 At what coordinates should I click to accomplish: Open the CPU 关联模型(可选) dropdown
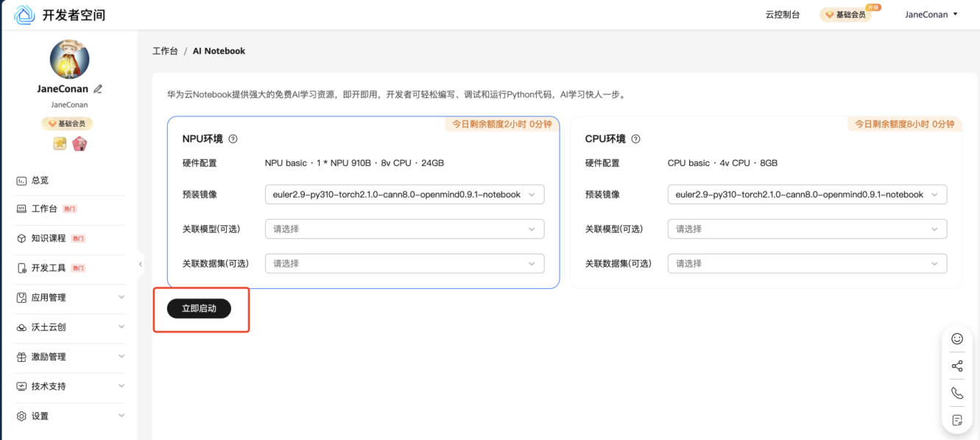tap(807, 229)
